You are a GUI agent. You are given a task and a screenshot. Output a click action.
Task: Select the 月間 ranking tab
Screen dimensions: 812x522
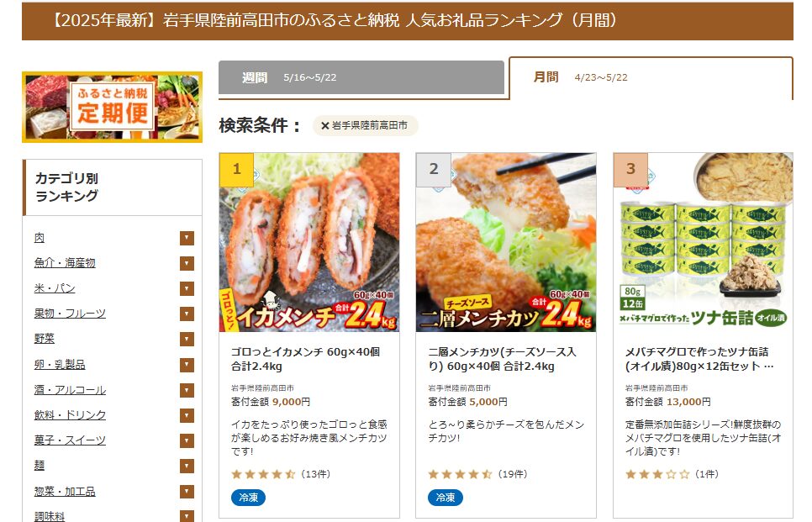point(651,77)
